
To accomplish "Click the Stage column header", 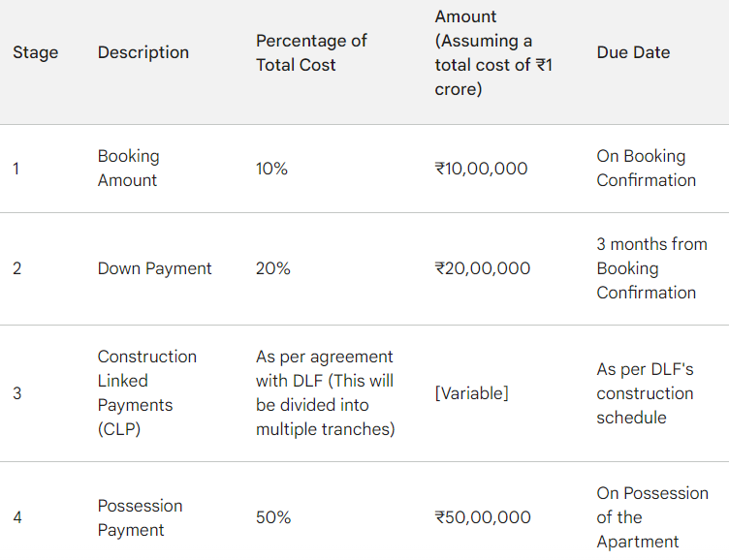I will 35,52.
